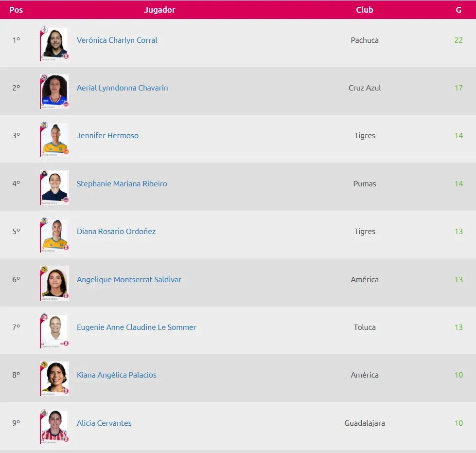Go to Jennifer Hermoso's profile link
Image resolution: width=476 pixels, height=453 pixels.
coord(107,136)
